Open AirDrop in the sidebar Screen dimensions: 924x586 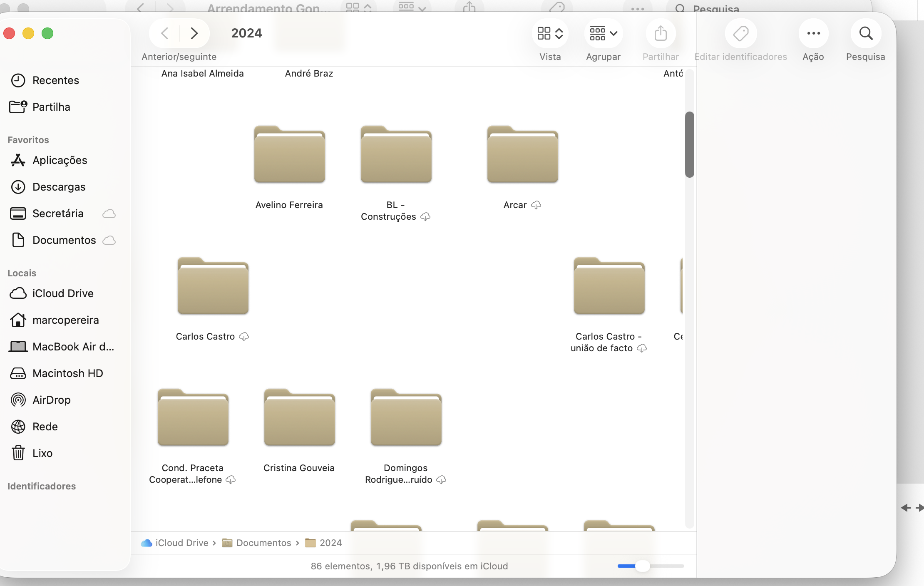(51, 400)
